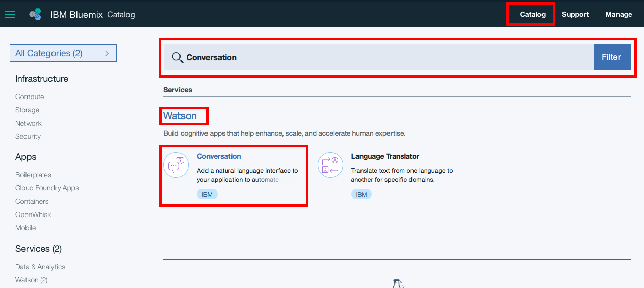Select Watson (2) category
This screenshot has width=644, height=288.
coord(32,280)
